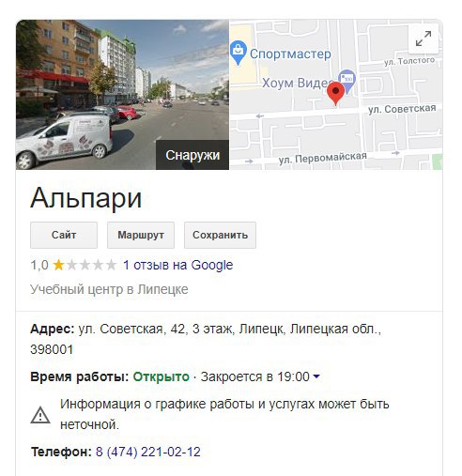Expand working hours dropdown arrow
The image size is (462, 476).
[x=316, y=376]
